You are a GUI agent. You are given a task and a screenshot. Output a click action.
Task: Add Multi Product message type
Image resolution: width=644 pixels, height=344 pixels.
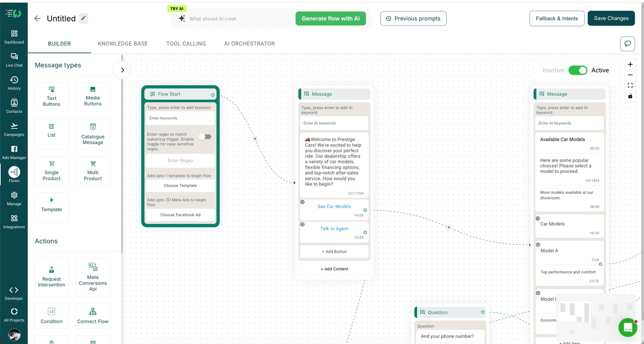point(93,171)
